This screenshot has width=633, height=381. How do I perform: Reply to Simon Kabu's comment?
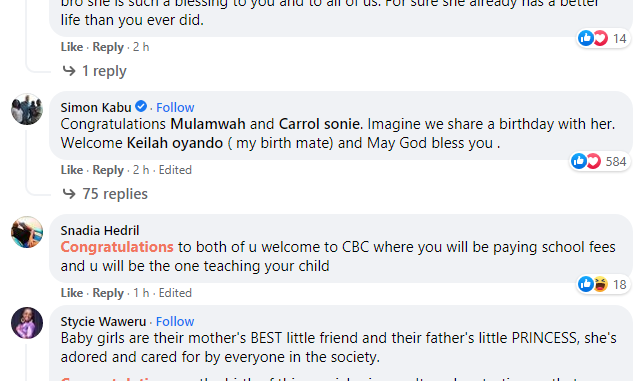[108, 170]
